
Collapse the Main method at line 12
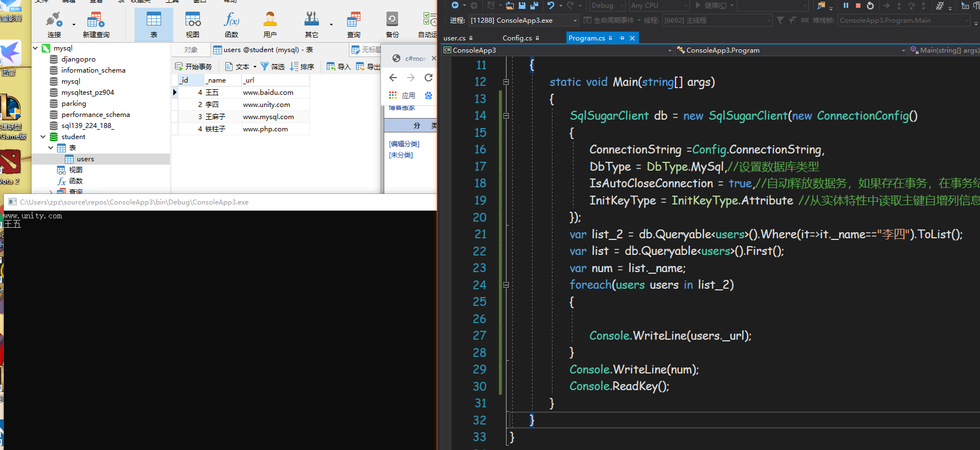click(x=506, y=82)
